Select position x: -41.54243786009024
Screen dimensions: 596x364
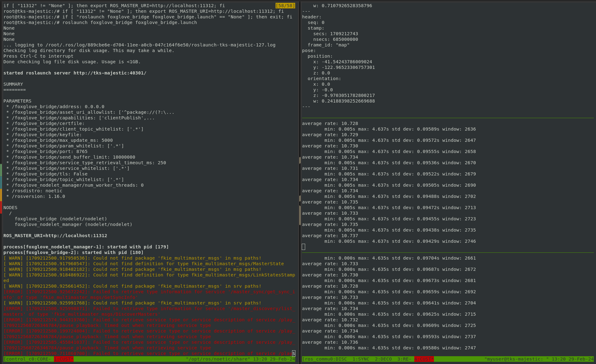(343, 62)
